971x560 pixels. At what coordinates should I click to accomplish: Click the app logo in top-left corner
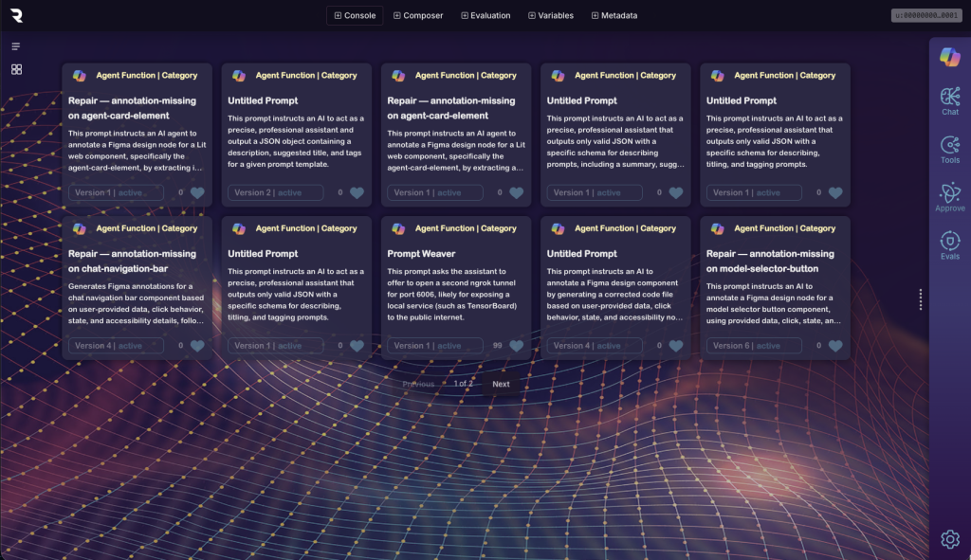[x=17, y=15]
